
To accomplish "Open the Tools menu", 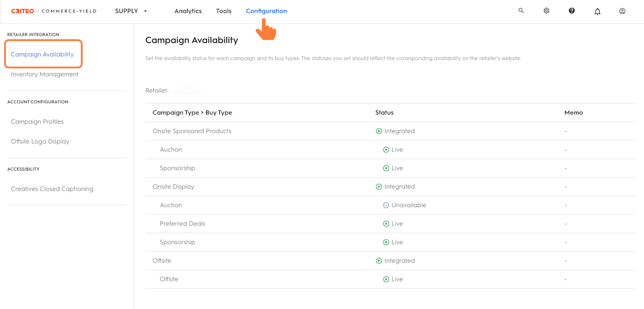I will [224, 11].
